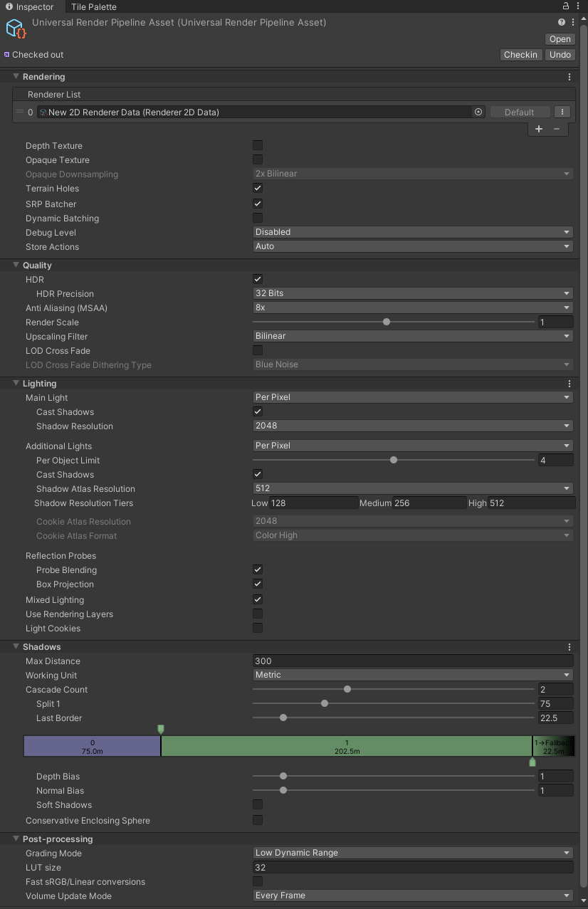The height and width of the screenshot is (909, 588).
Task: Click the help icon on the URP asset header
Action: coord(562,22)
